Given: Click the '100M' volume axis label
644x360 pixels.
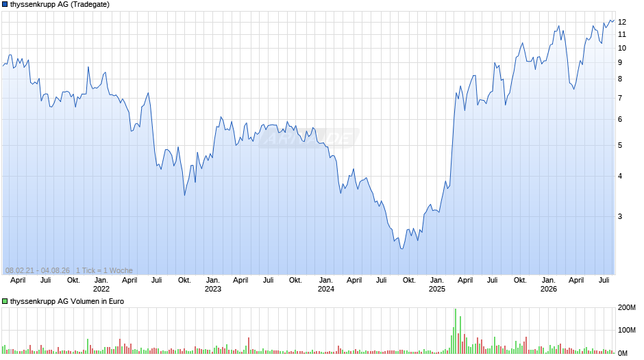Looking at the screenshot, I should (627, 330).
